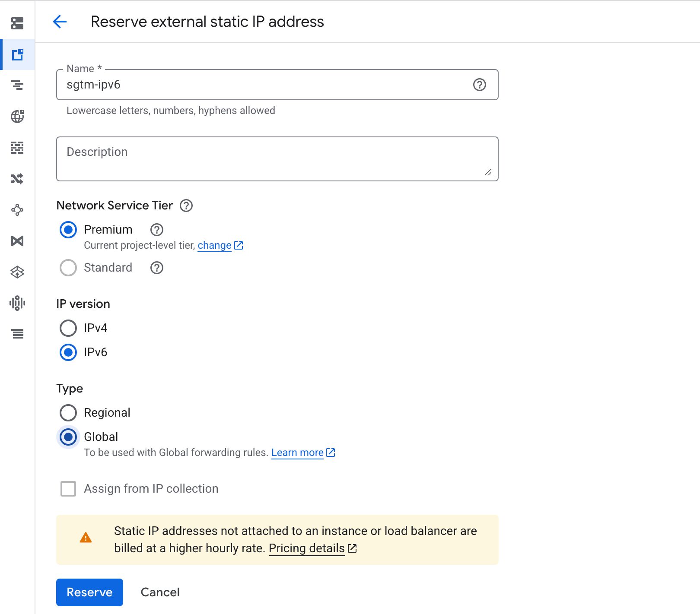Choose the IPv4 radio button

point(68,328)
